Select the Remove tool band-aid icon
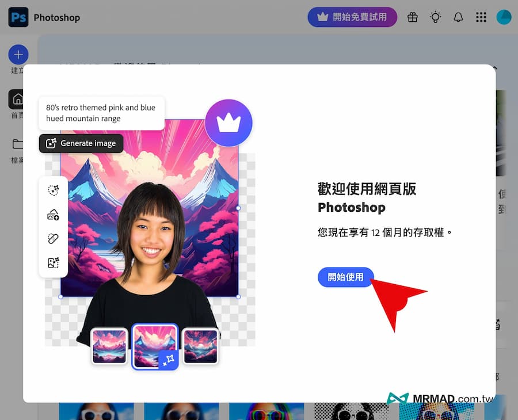This screenshot has height=420, width=518. [54, 238]
